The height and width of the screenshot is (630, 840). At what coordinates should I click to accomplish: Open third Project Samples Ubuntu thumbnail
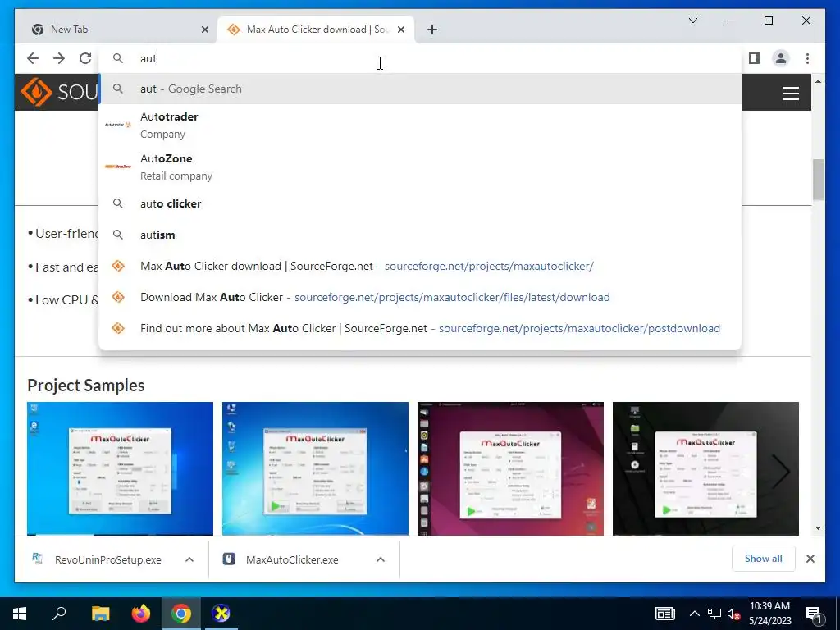(x=510, y=468)
